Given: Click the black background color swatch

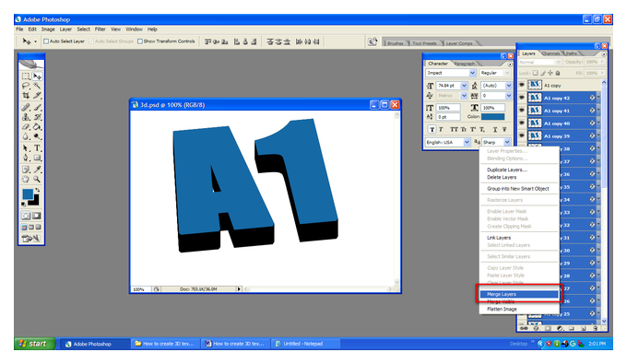Looking at the screenshot, I should coord(36,202).
